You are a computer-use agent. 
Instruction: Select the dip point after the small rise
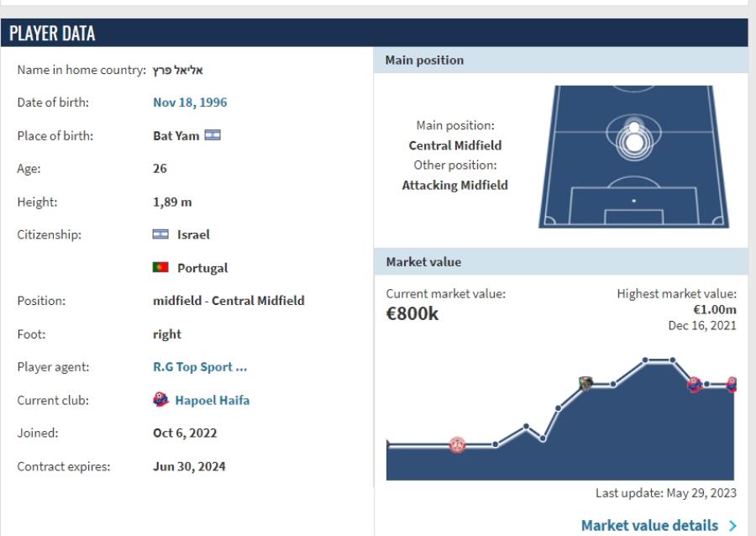click(x=543, y=439)
